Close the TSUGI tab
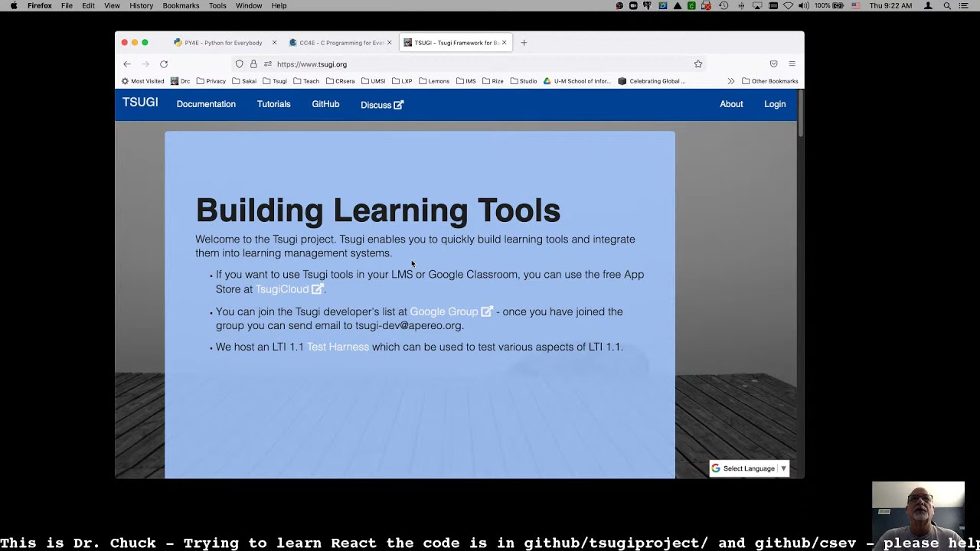The image size is (980, 551). point(504,43)
